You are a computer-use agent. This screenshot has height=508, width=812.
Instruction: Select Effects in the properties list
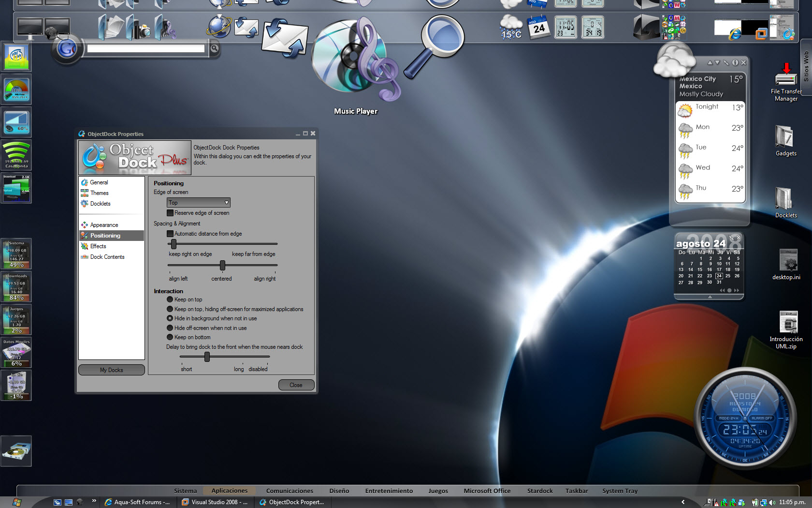click(x=98, y=246)
